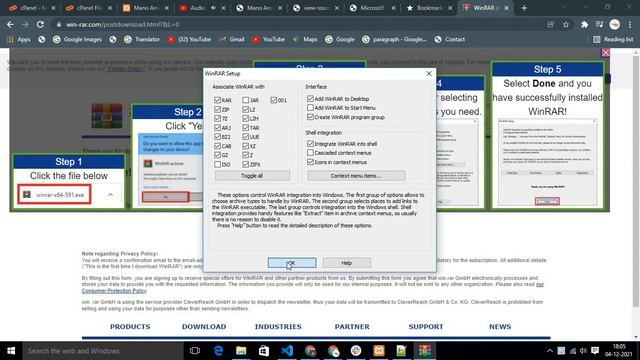Image resolution: width=640 pixels, height=360 pixels.
Task: Mute the Audio tab speaker icon
Action: point(213,8)
